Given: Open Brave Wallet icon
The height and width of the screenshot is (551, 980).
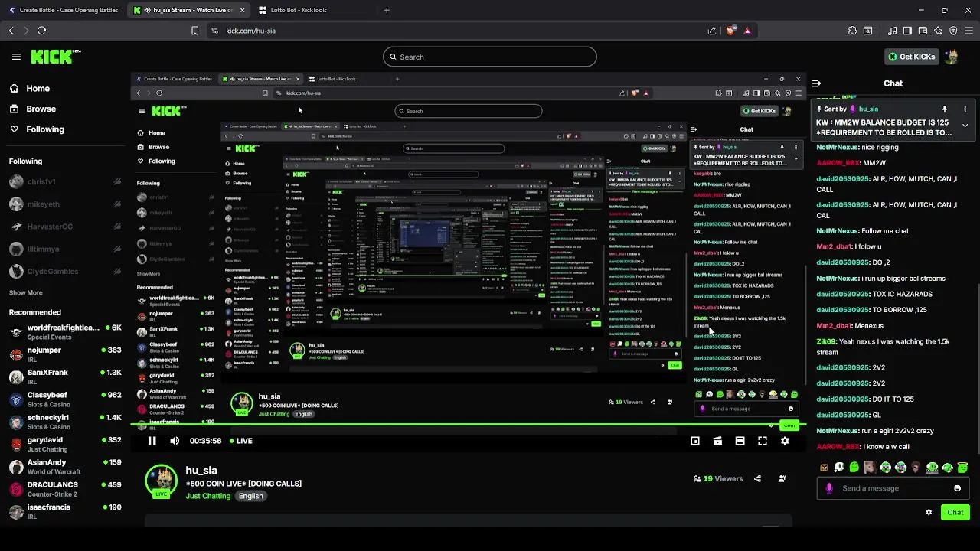Looking at the screenshot, I should coord(923,31).
